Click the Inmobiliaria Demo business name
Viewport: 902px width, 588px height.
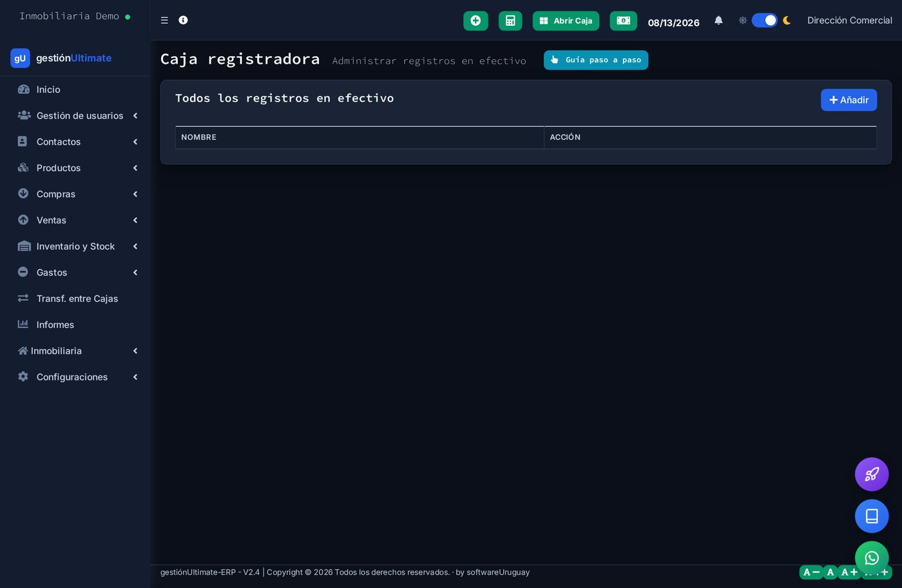[x=69, y=16]
